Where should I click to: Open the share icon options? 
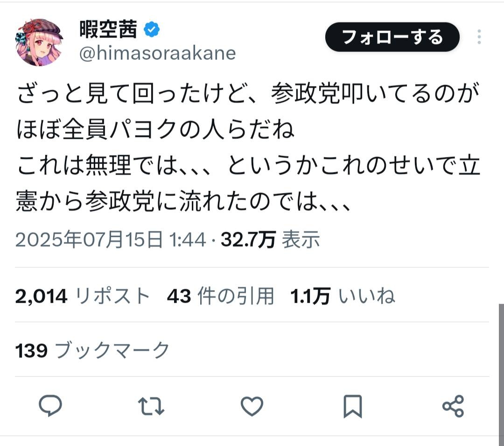click(453, 406)
